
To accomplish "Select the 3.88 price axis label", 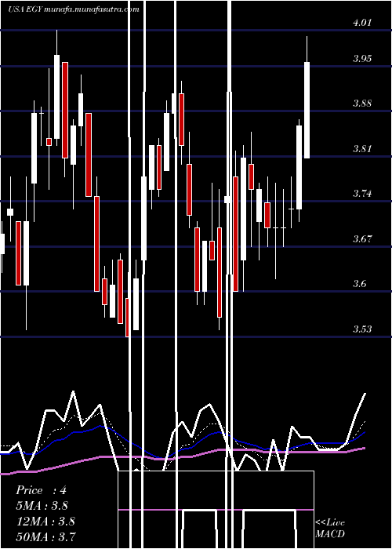I will [x=362, y=104].
